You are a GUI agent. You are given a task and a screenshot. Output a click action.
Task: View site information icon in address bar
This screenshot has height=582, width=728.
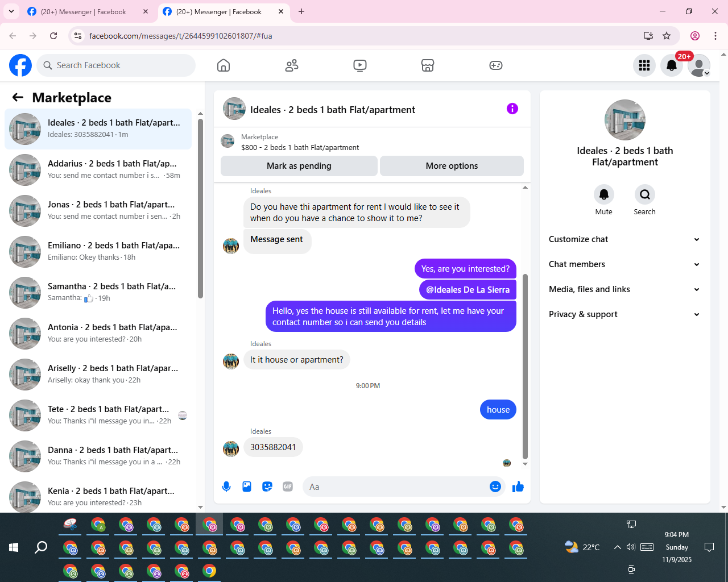[78, 36]
